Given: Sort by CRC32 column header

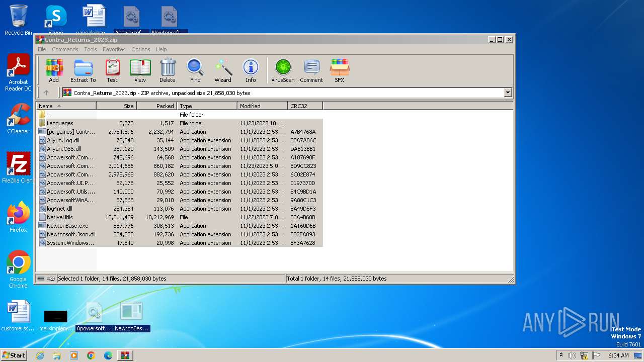Looking at the screenshot, I should coord(305,106).
